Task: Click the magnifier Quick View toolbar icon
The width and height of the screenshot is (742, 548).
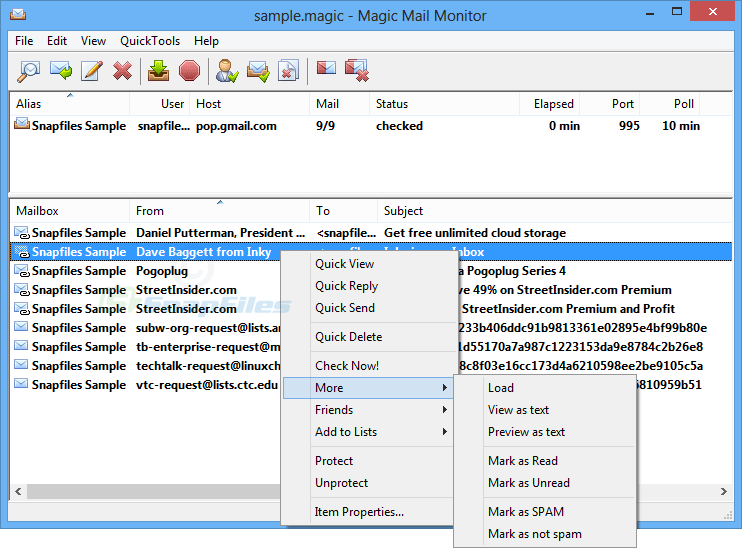Action: 29,71
